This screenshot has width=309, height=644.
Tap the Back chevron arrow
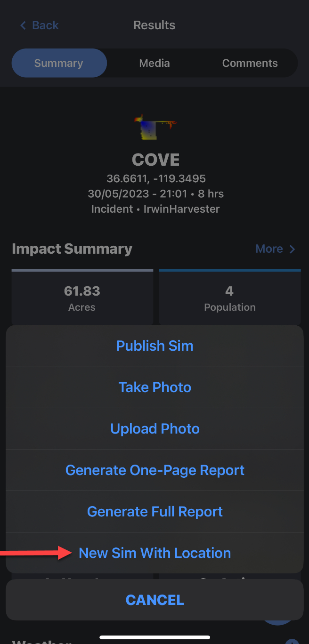pyautogui.click(x=23, y=25)
